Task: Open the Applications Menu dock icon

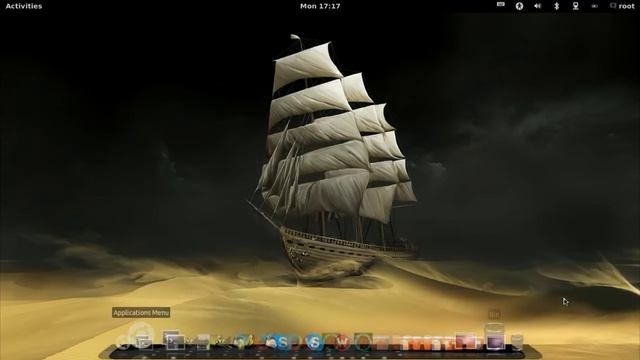Action: (x=141, y=336)
